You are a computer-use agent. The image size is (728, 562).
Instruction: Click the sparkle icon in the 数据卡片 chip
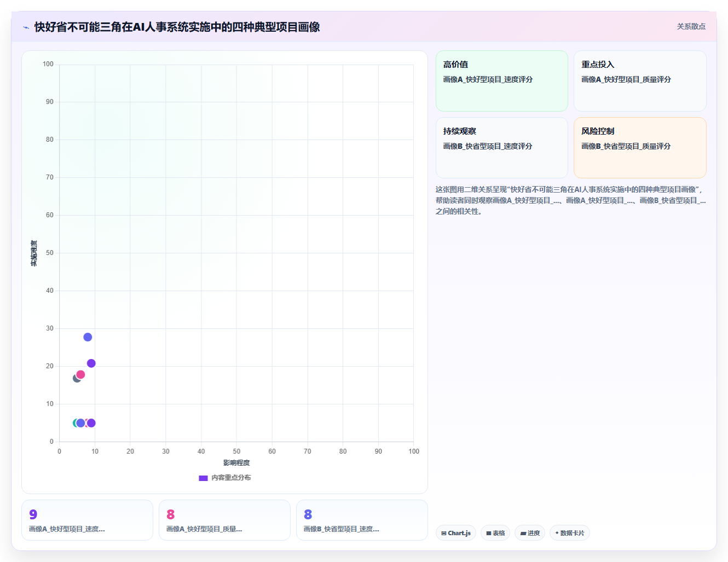557,533
